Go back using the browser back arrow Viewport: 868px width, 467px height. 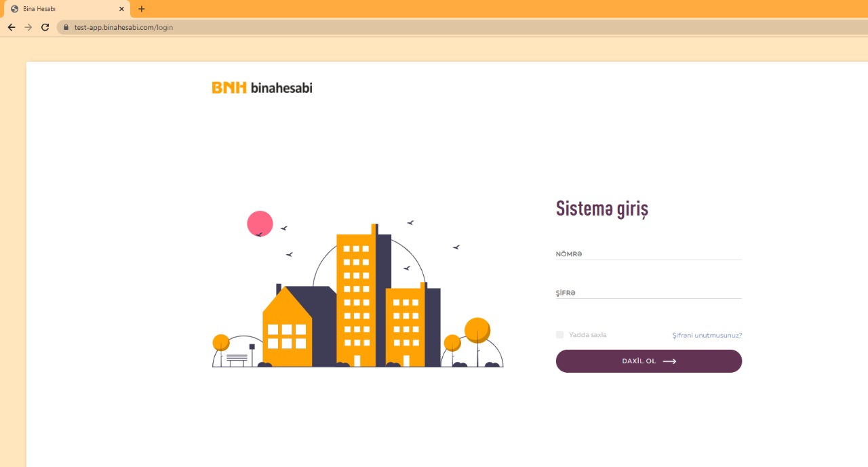(11, 27)
